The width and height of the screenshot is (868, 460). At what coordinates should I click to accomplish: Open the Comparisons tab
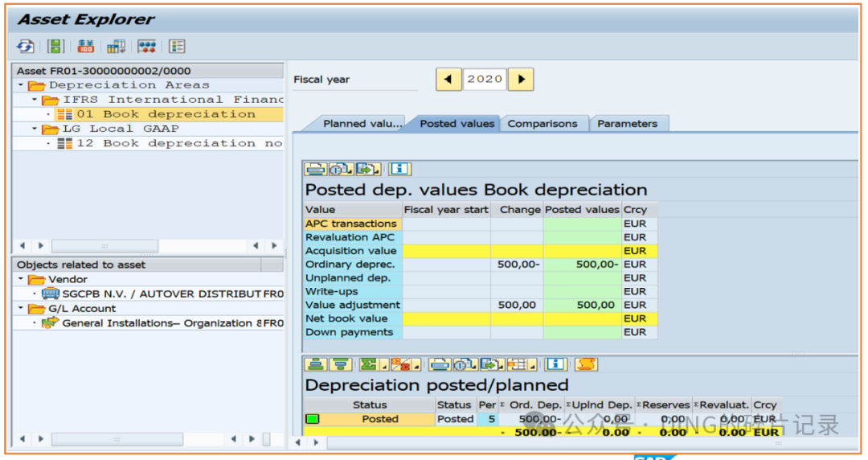click(542, 124)
